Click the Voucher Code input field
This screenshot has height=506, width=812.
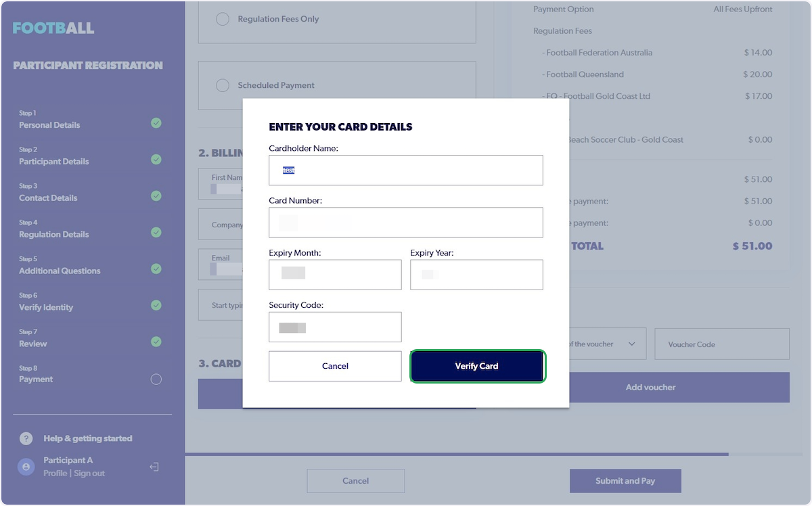tap(721, 344)
